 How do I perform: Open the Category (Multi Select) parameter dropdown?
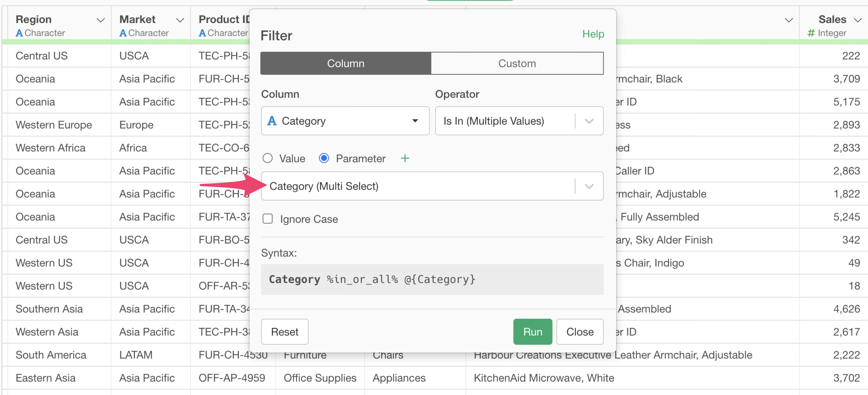[x=432, y=186]
